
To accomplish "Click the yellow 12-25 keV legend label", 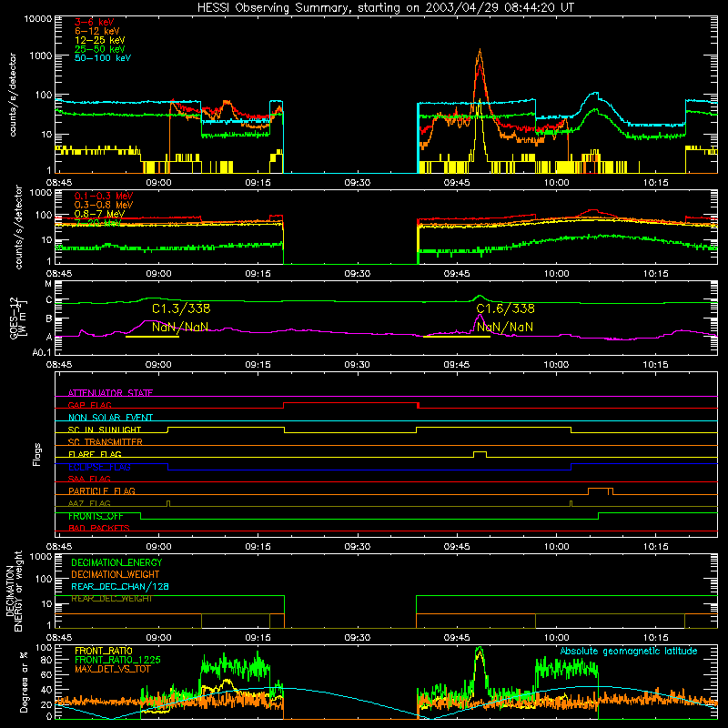I will 99,40.
